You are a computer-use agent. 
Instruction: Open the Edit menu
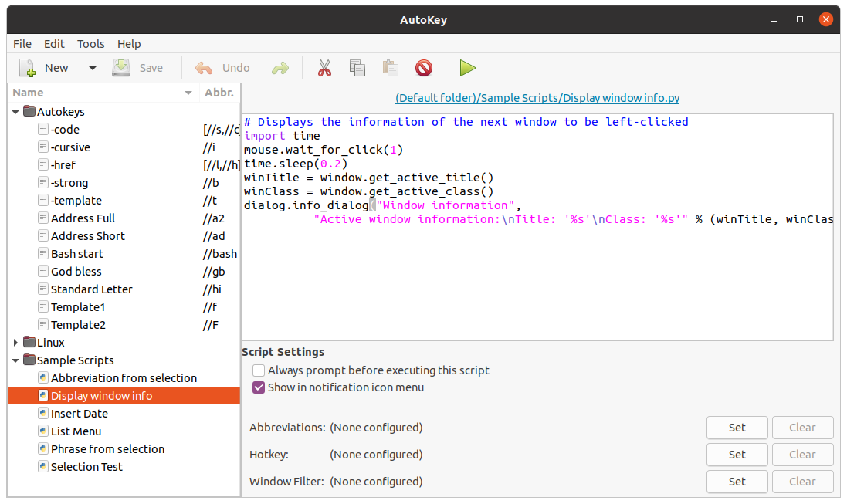pos(54,44)
